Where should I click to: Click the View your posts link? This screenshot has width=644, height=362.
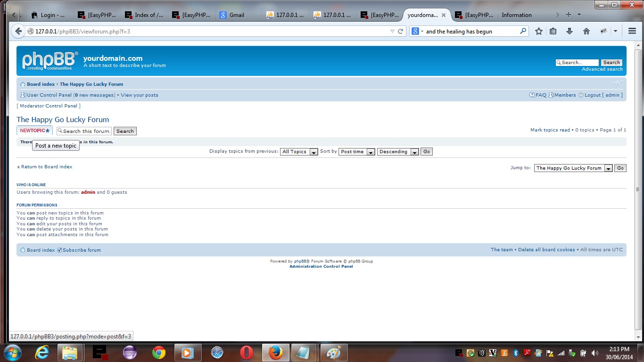pyautogui.click(x=140, y=95)
